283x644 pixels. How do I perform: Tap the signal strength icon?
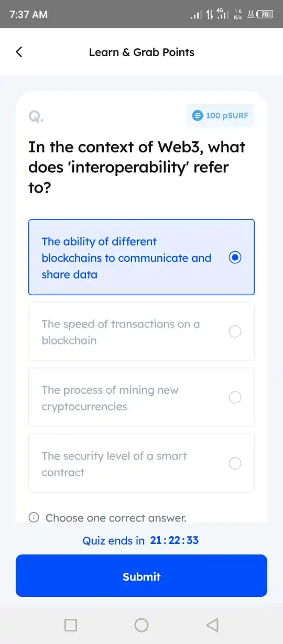[x=195, y=15]
